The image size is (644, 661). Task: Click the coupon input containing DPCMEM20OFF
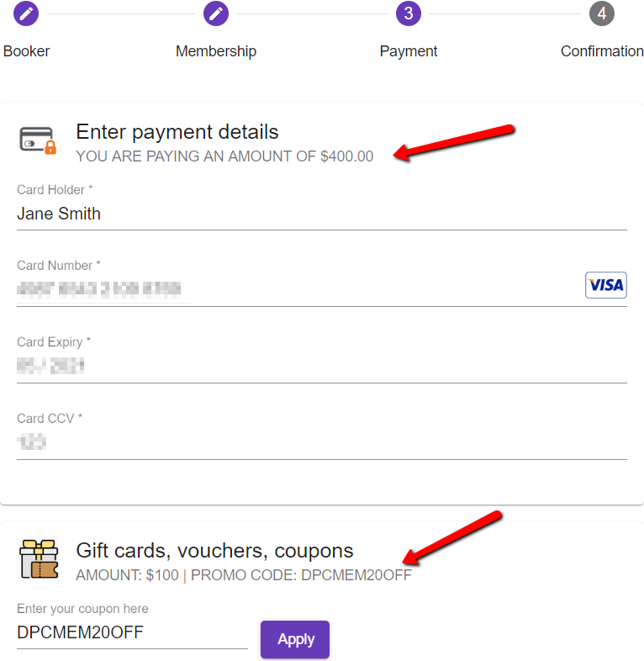[132, 632]
